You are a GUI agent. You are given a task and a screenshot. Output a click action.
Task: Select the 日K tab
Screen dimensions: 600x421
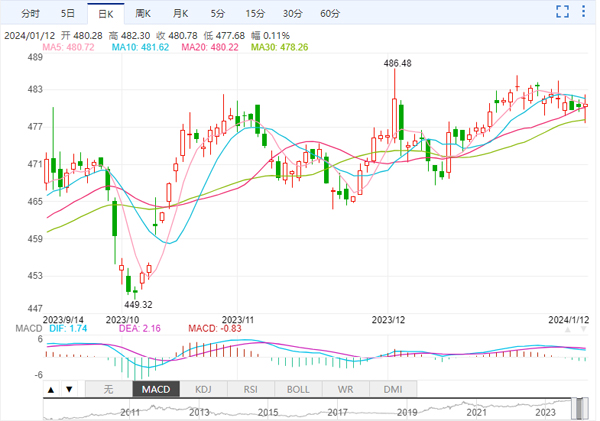point(106,14)
